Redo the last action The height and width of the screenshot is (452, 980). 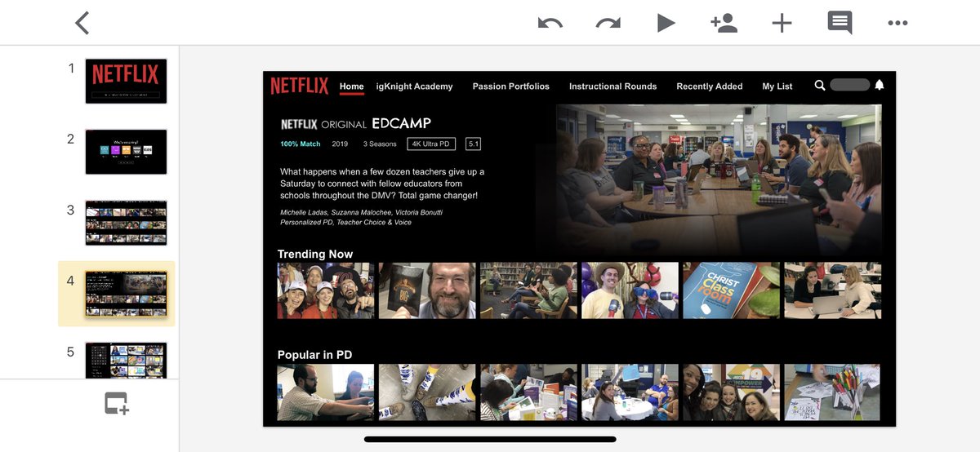[x=608, y=23]
